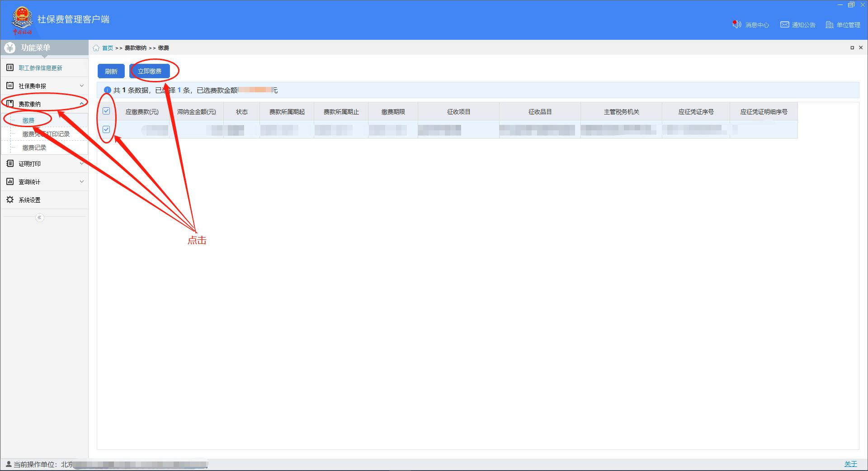Open 缴费凭证打印记录 in the sidebar
Viewport: 868px width, 471px height.
click(46, 134)
